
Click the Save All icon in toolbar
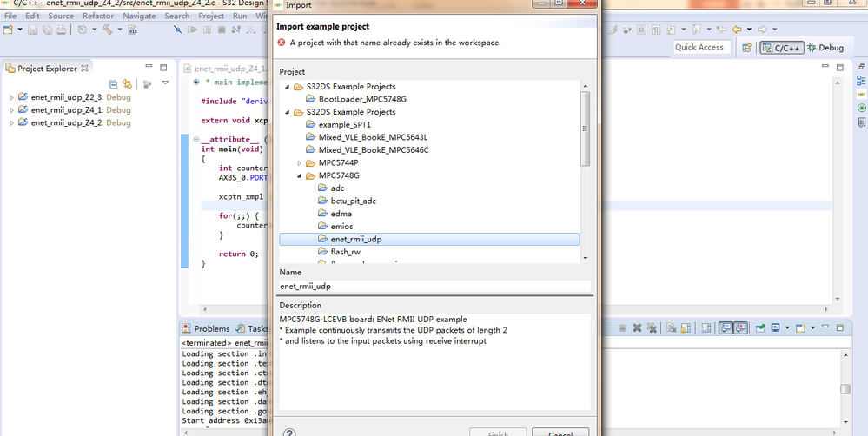(47, 30)
